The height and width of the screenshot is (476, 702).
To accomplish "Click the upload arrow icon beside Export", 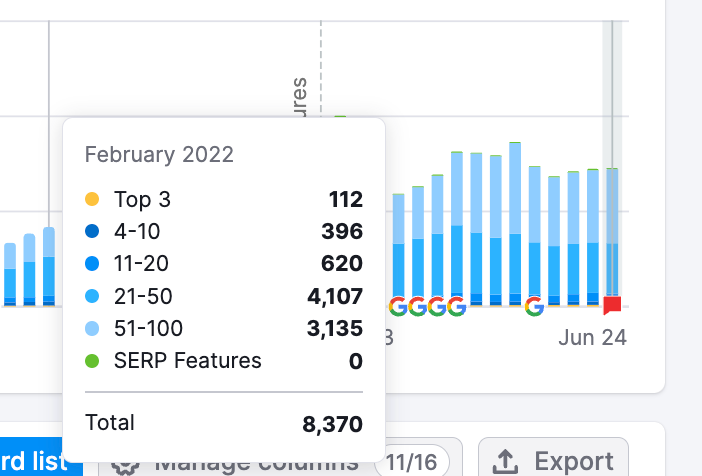I will click(x=506, y=461).
